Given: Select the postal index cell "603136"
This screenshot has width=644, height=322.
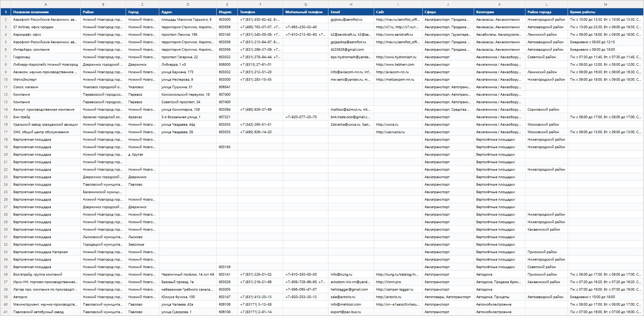Looking at the screenshot, I should 227,267.
